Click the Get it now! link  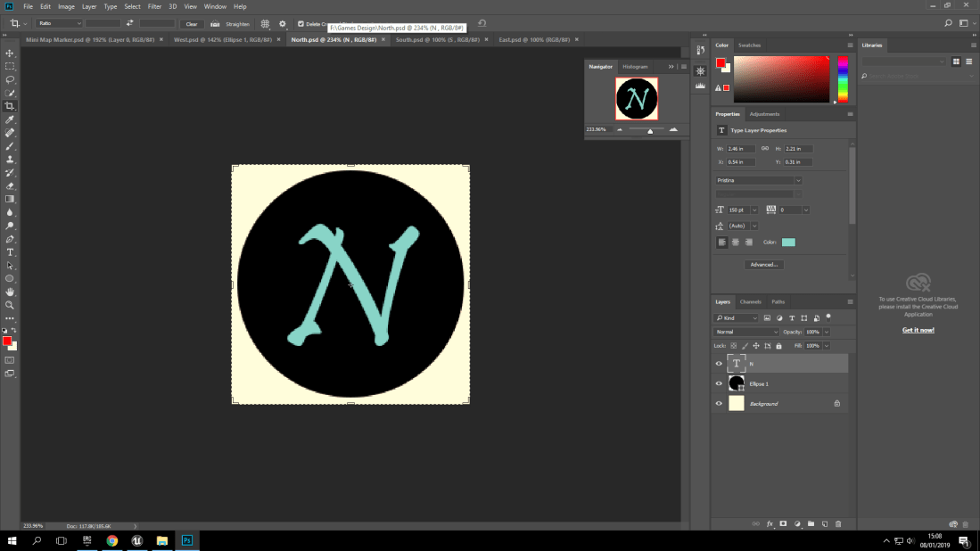(918, 330)
